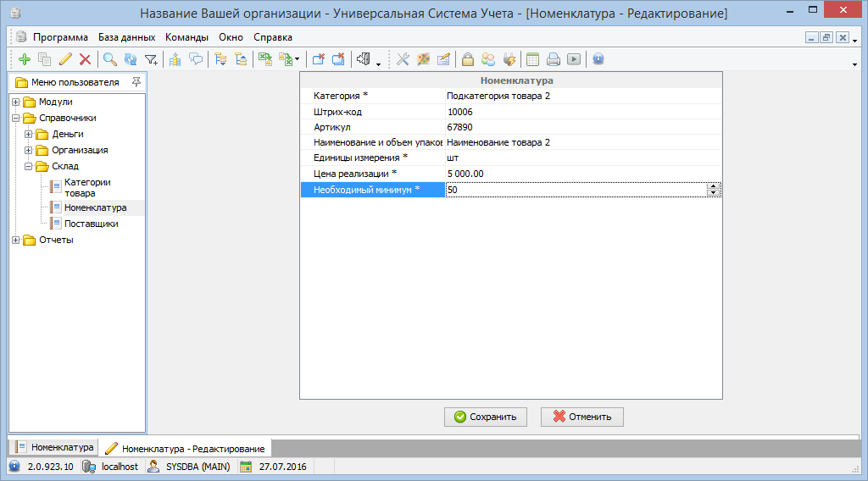This screenshot has width=868, height=481.
Task: Click the filter funnel icon
Action: (151, 59)
